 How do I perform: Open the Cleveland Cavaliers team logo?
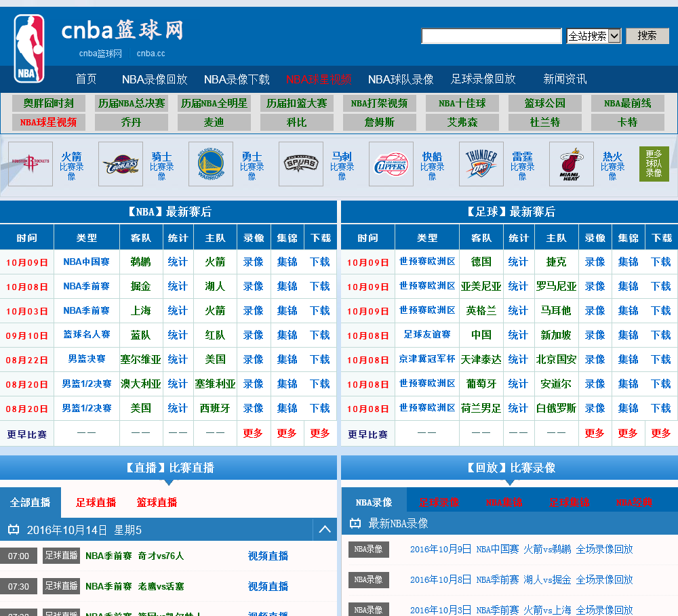pos(121,164)
